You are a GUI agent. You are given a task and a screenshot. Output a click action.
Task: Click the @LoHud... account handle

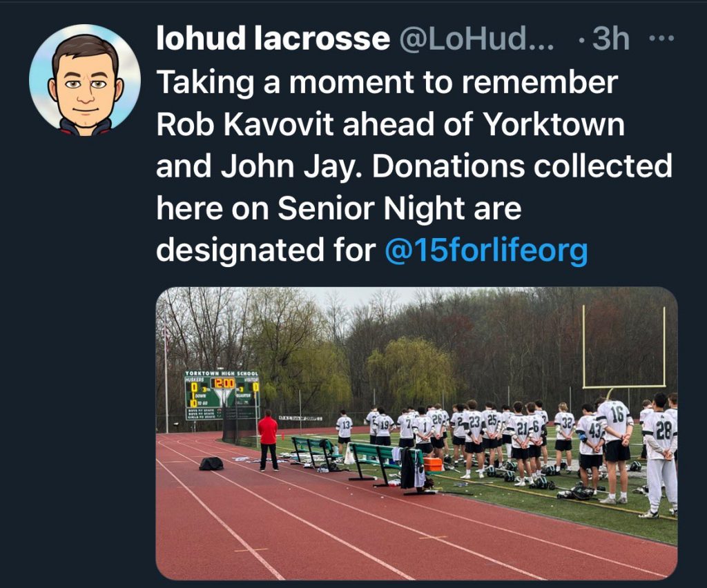point(476,39)
